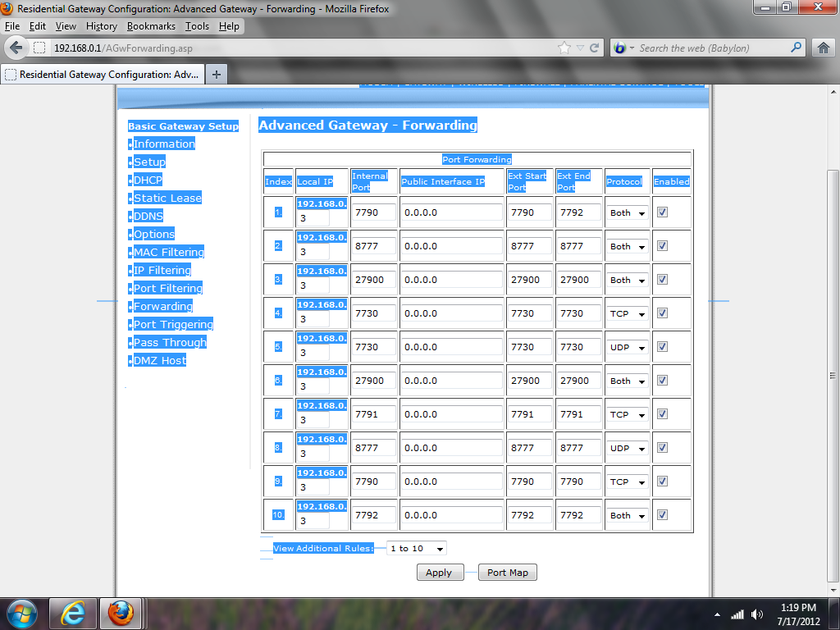Click the search magnifier icon in the search bar

coord(796,48)
